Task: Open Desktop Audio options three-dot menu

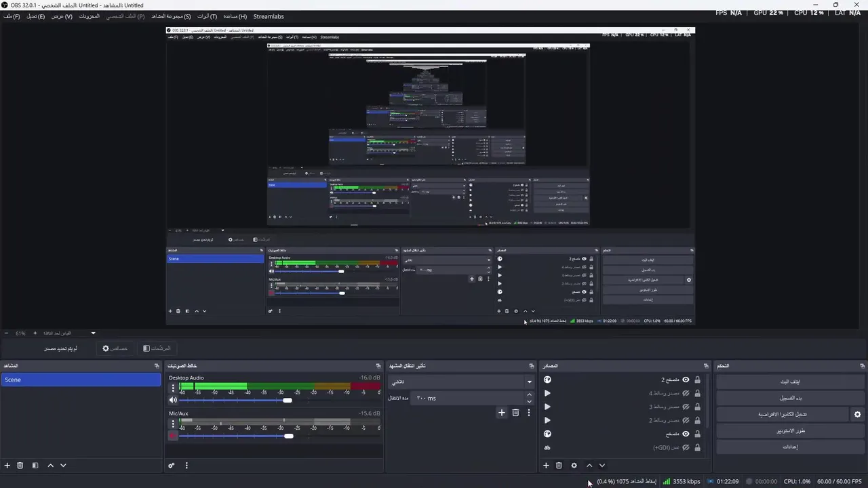Action: tap(173, 388)
